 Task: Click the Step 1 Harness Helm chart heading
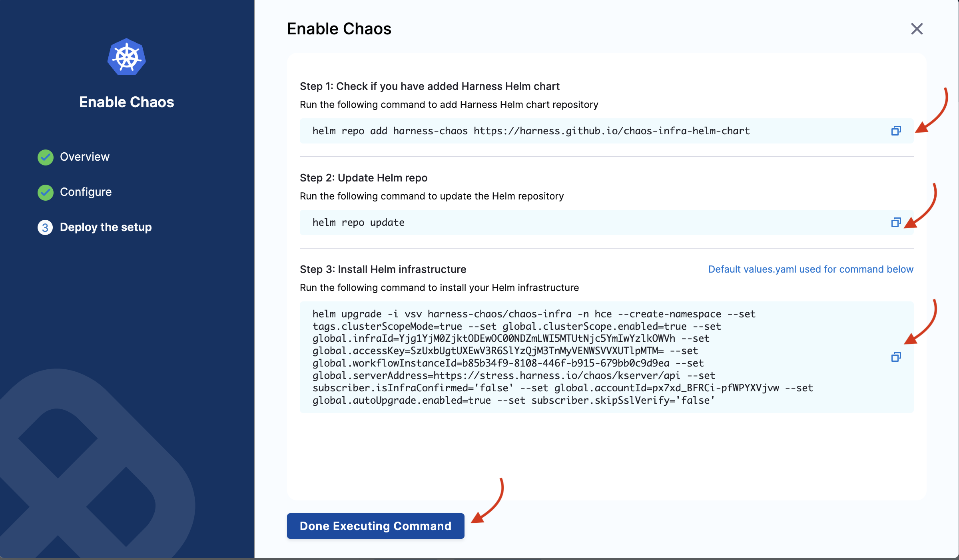point(429,86)
